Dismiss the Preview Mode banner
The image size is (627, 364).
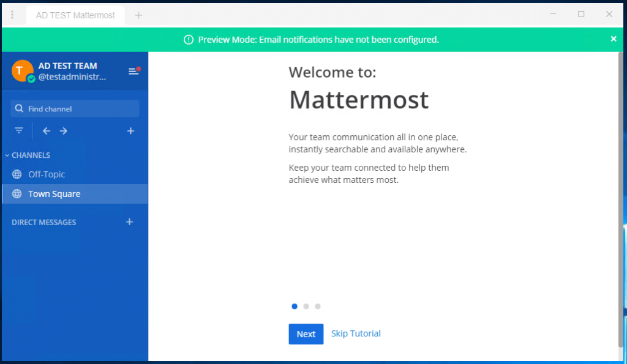tap(614, 39)
